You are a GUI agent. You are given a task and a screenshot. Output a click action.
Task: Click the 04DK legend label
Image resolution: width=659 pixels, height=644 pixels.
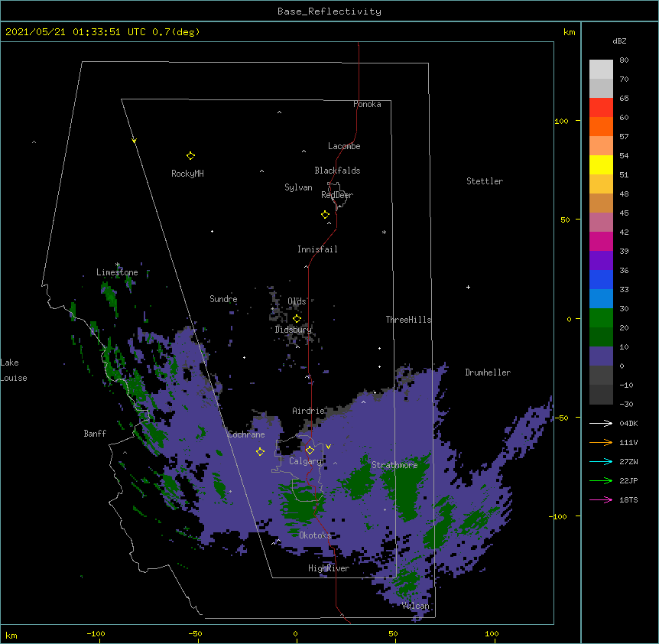pos(628,423)
